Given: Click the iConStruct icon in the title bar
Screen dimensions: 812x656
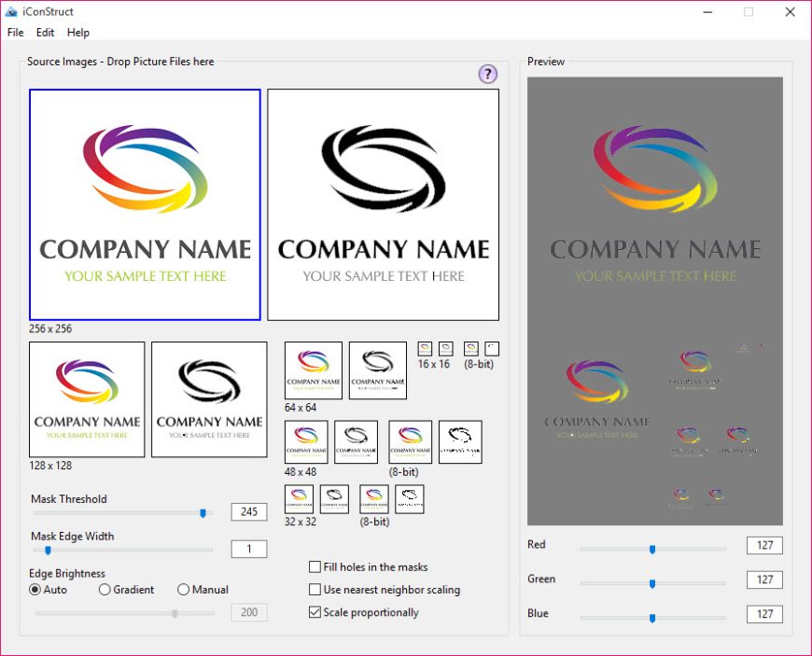Looking at the screenshot, I should click(11, 11).
